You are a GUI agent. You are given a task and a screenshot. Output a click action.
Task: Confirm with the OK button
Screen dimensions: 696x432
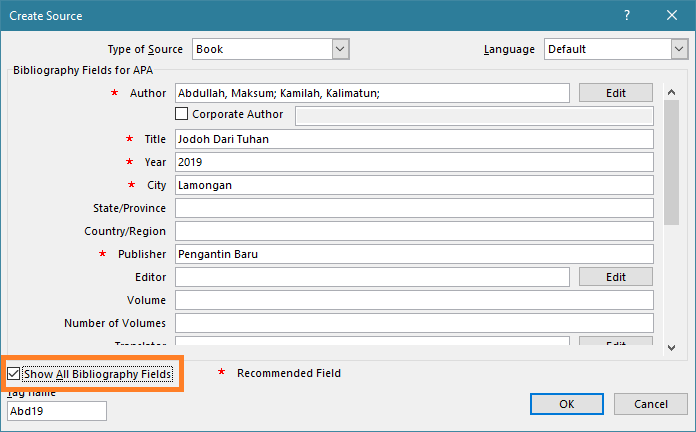567,404
